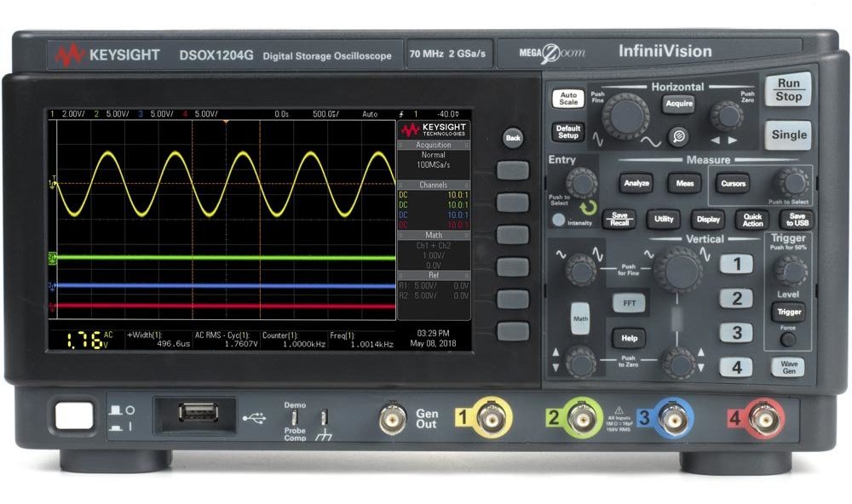Screen dimensions: 852x504
Task: Hit the Auto Scale key
Action: pos(568,98)
